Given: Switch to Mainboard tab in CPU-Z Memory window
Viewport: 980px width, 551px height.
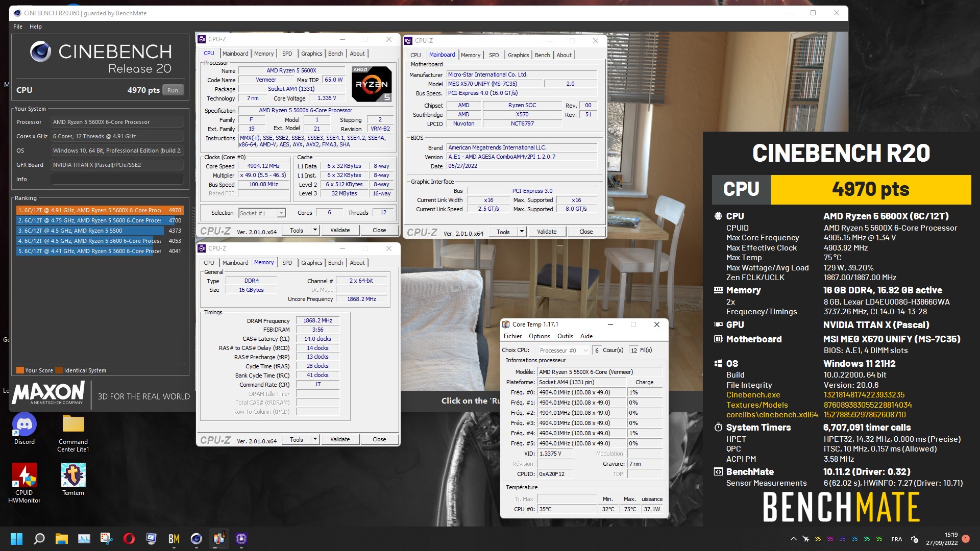Looking at the screenshot, I should tap(235, 263).
